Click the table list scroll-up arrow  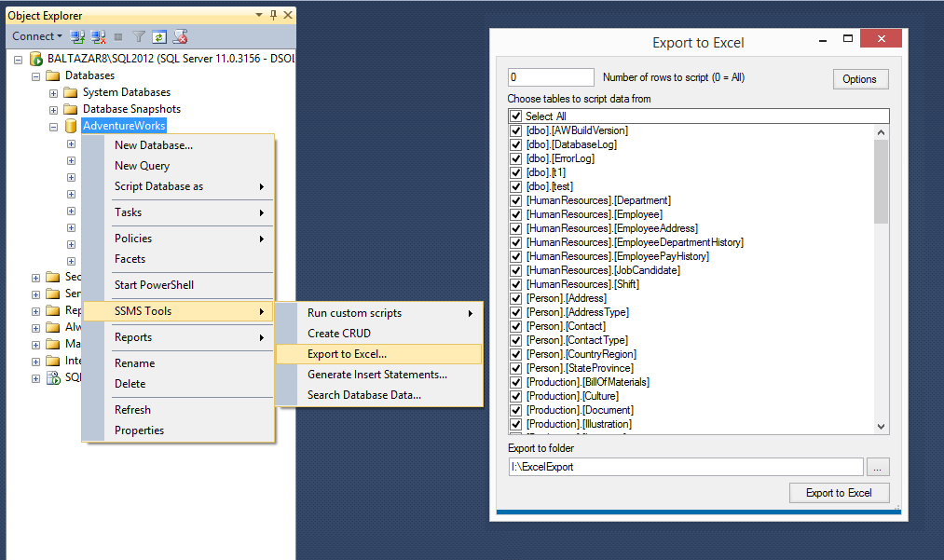tap(881, 132)
